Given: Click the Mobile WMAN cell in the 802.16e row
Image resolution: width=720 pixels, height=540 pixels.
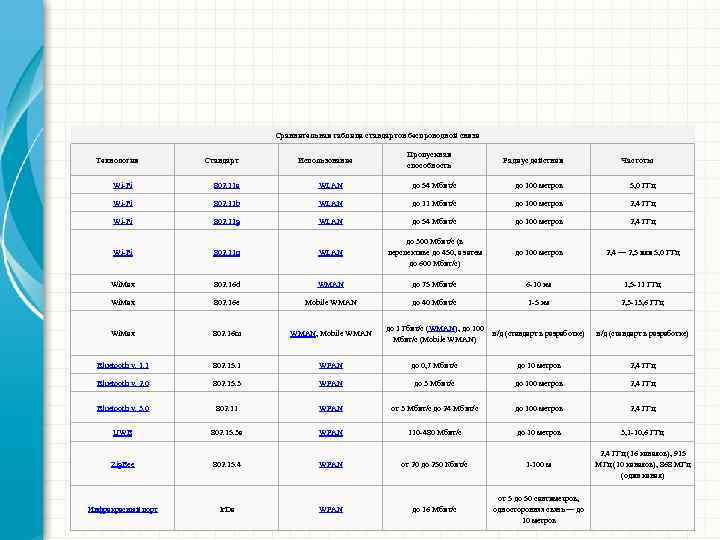Looking at the screenshot, I should pyautogui.click(x=330, y=302).
